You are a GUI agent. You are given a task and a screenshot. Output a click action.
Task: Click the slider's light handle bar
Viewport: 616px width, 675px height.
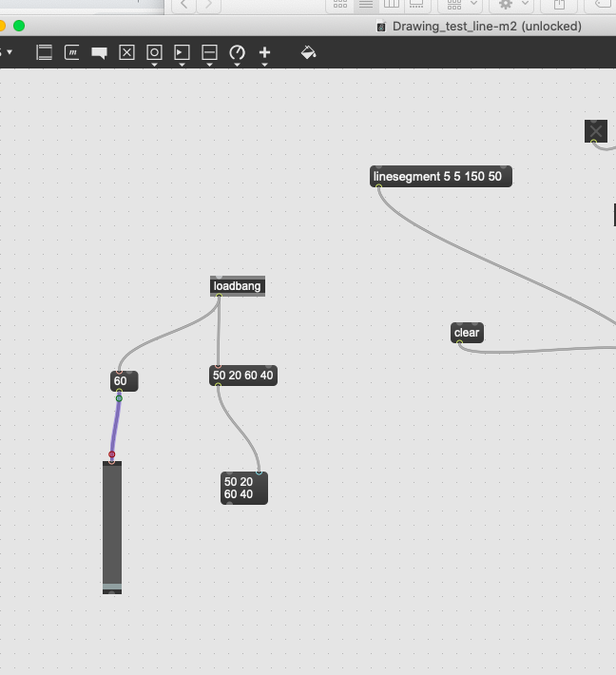112,587
